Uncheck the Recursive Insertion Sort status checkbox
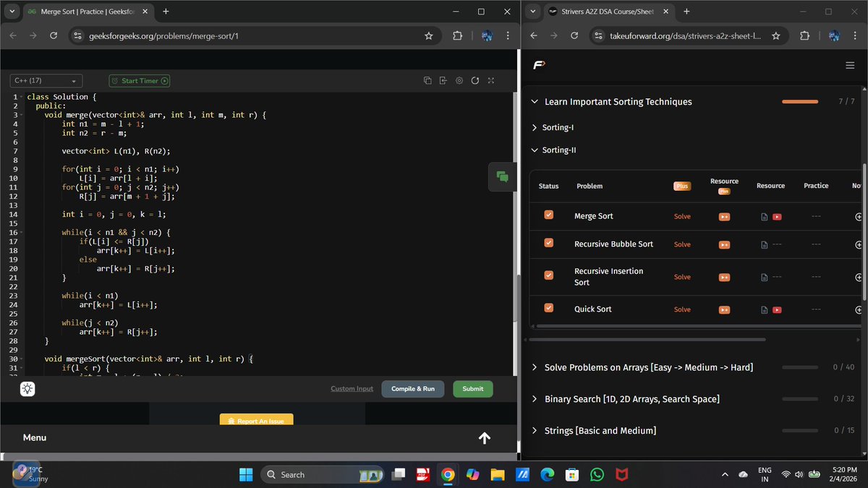868x488 pixels. (x=548, y=275)
